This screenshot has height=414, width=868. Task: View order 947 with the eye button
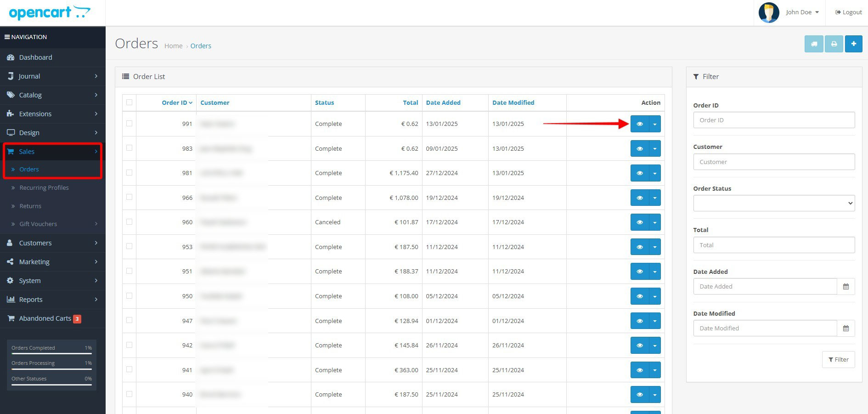pos(640,321)
